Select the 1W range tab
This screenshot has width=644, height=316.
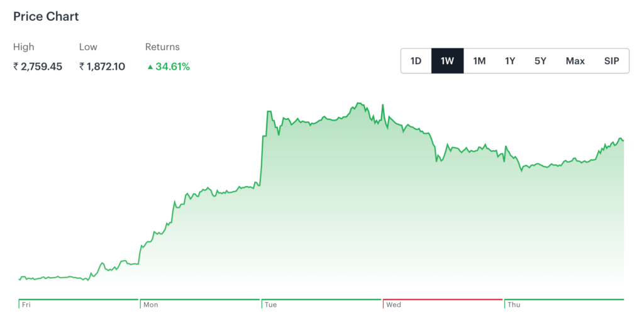447,61
